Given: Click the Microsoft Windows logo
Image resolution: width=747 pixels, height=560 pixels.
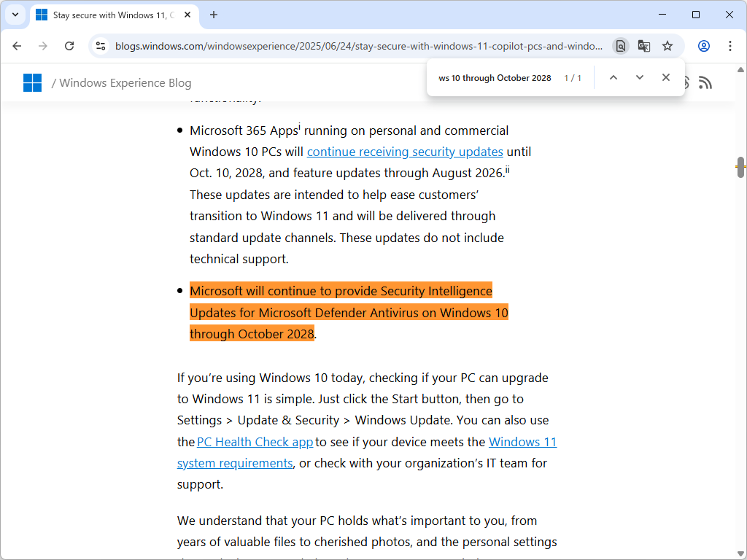Looking at the screenshot, I should 32,83.
